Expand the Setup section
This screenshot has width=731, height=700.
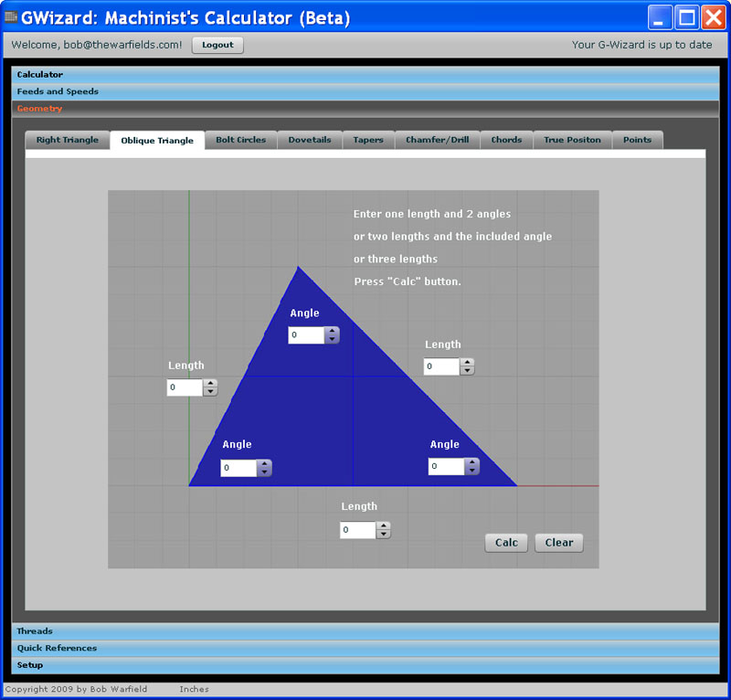365,665
